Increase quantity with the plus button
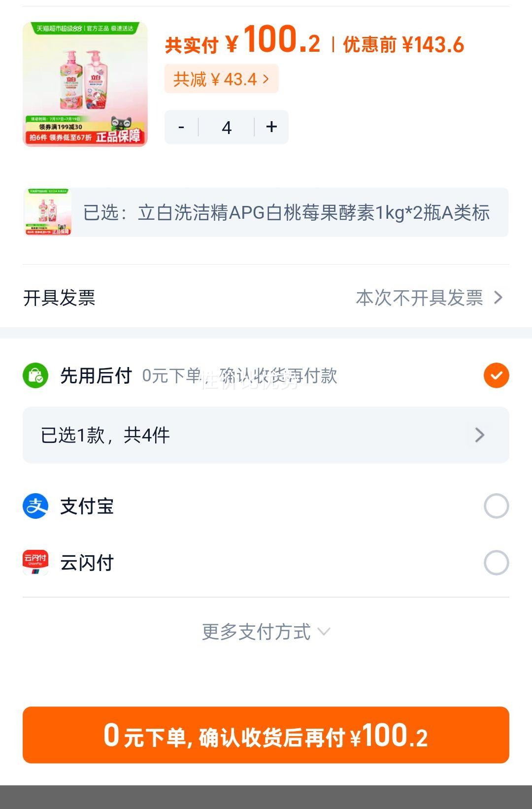This screenshot has height=809, width=532. tap(271, 127)
